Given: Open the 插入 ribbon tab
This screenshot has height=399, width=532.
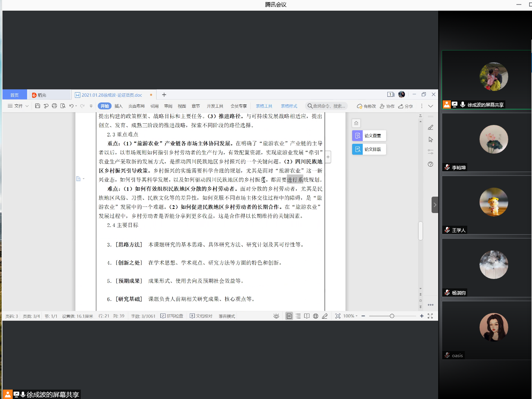Looking at the screenshot, I should (118, 106).
